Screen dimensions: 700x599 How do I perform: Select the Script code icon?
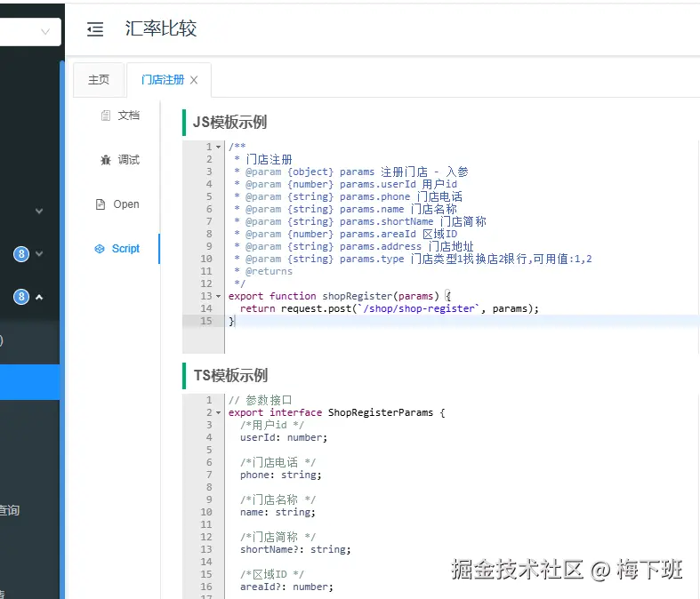click(x=100, y=249)
